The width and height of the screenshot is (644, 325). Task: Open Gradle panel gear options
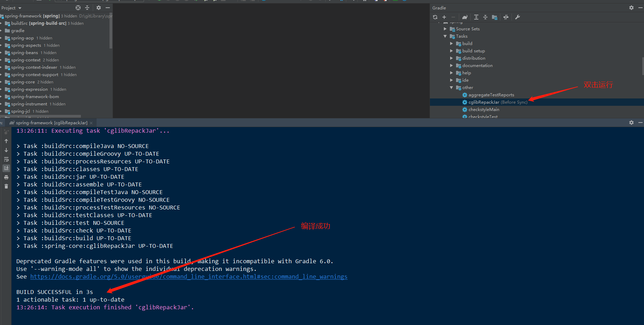(x=631, y=8)
